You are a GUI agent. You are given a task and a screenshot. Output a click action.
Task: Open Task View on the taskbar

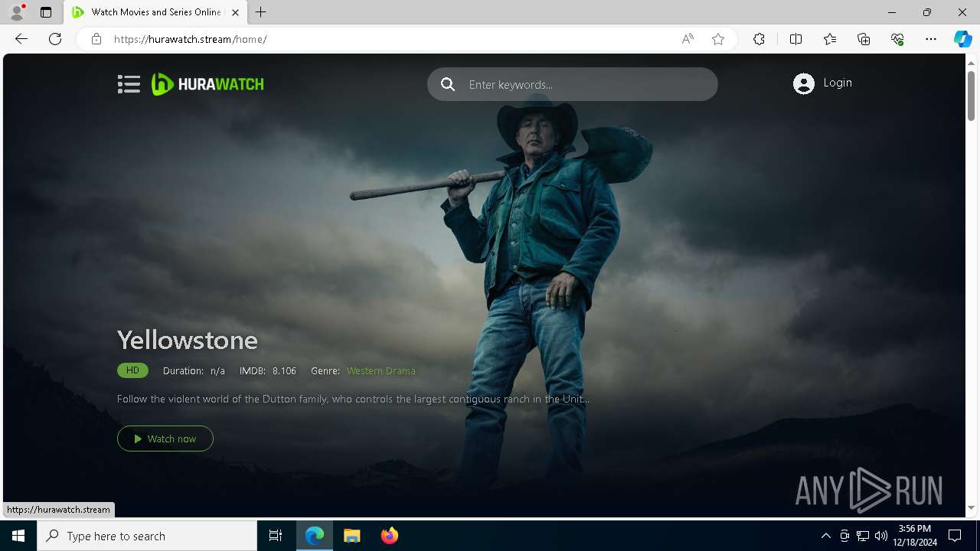point(276,536)
